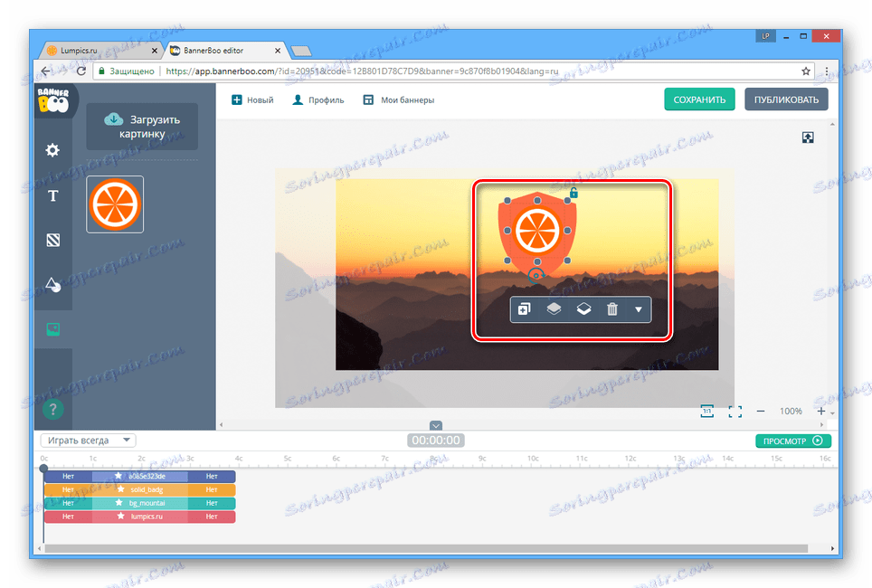Close the Lumpics.ru tab
The height and width of the screenshot is (588, 872).
tap(155, 51)
